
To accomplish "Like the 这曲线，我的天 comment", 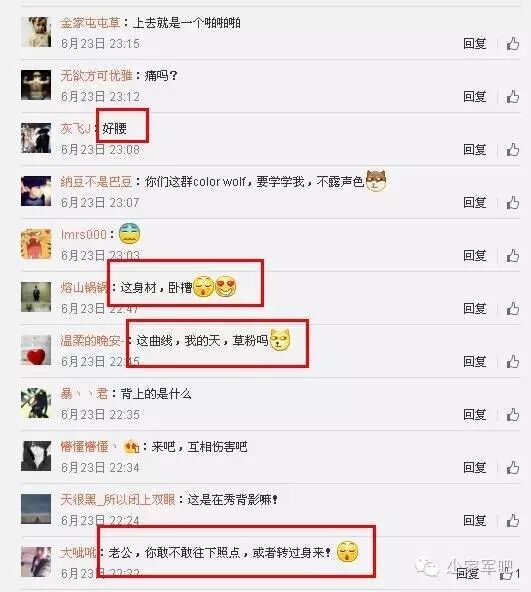I will pyautogui.click(x=512, y=362).
